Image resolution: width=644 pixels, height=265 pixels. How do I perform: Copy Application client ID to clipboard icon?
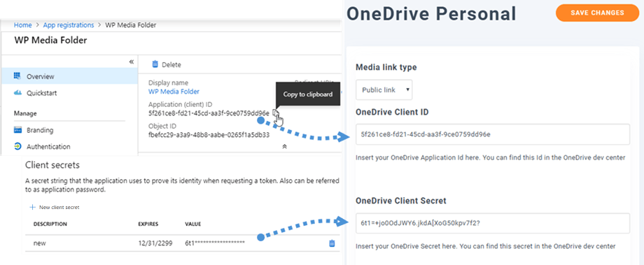[276, 113]
